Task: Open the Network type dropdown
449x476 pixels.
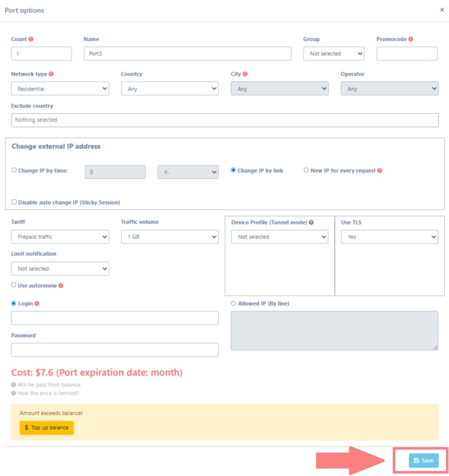Action: (x=60, y=89)
